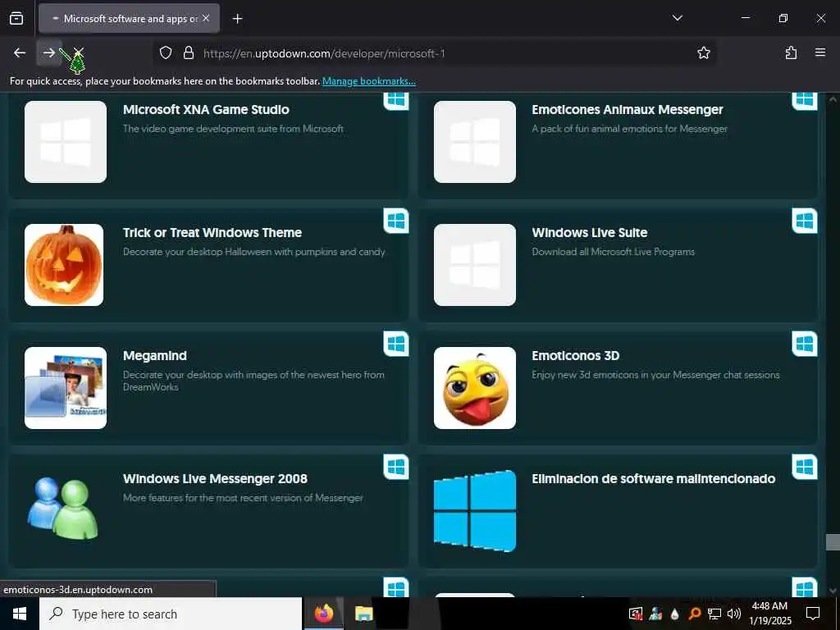Bookmark this page with the star icon
The height and width of the screenshot is (630, 840).
(703, 52)
